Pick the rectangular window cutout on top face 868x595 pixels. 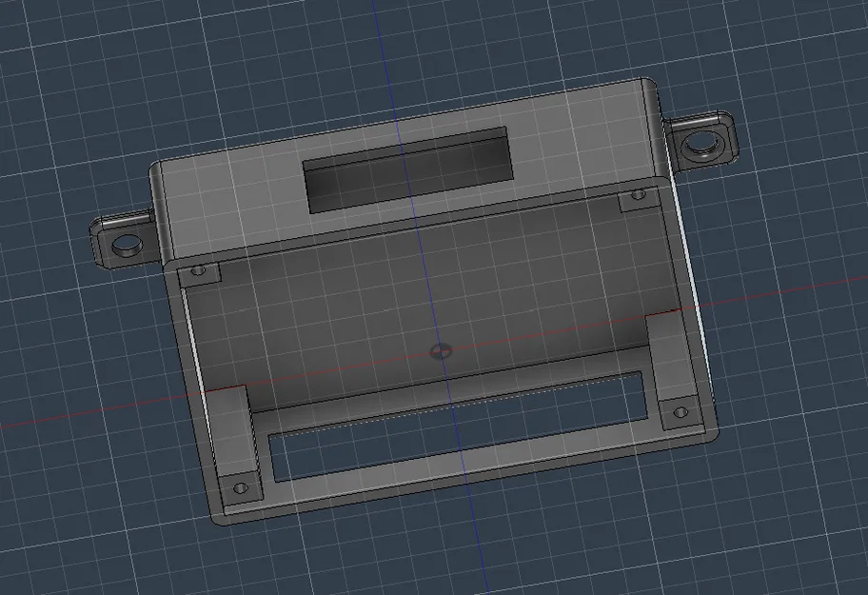click(408, 169)
